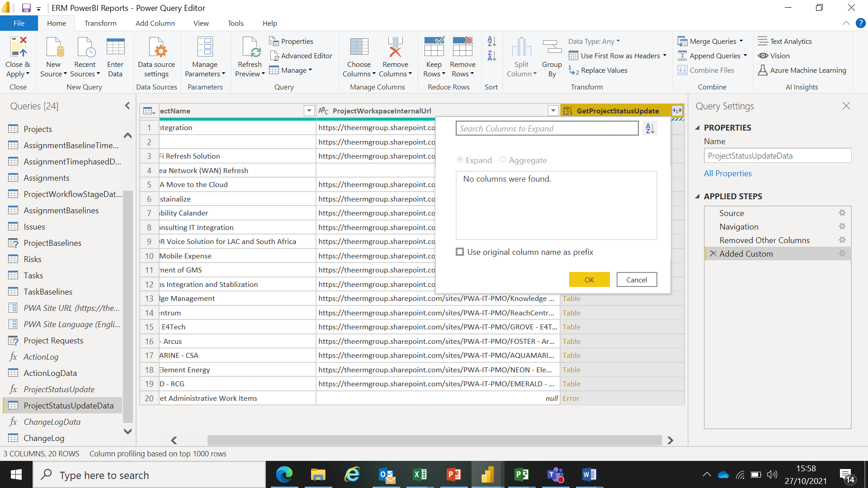This screenshot has width=868, height=488.
Task: Click the Remove Rows icon
Action: point(463,47)
